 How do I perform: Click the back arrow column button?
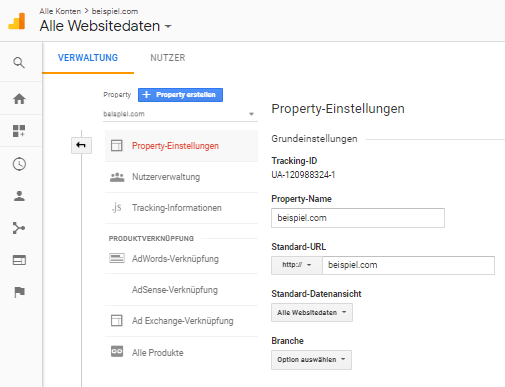point(81,145)
